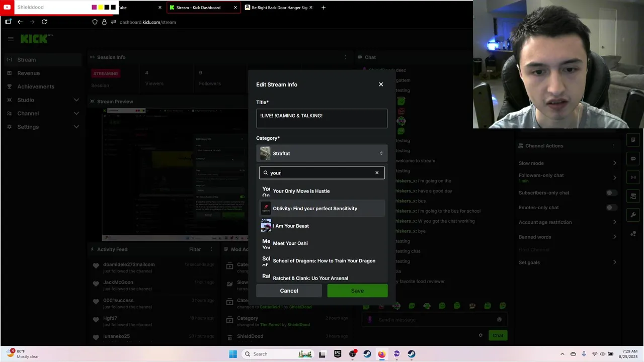
Task: Edit the stream Title field
Action: 322,118
